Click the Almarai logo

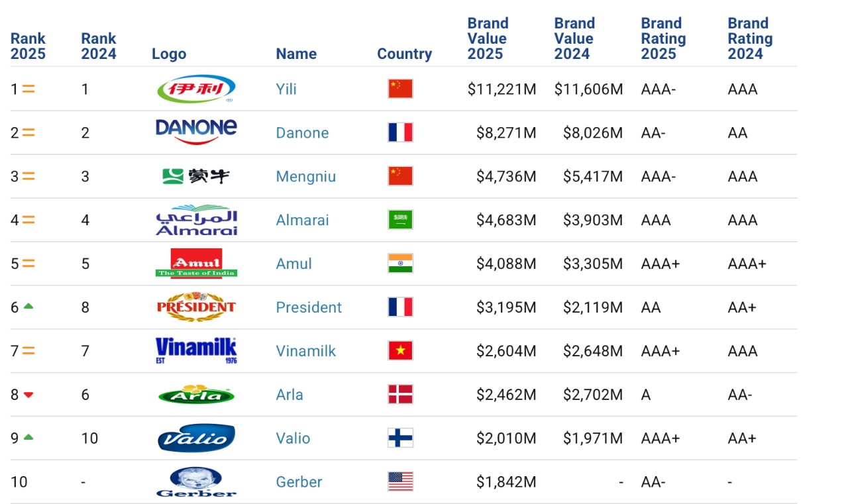(196, 220)
